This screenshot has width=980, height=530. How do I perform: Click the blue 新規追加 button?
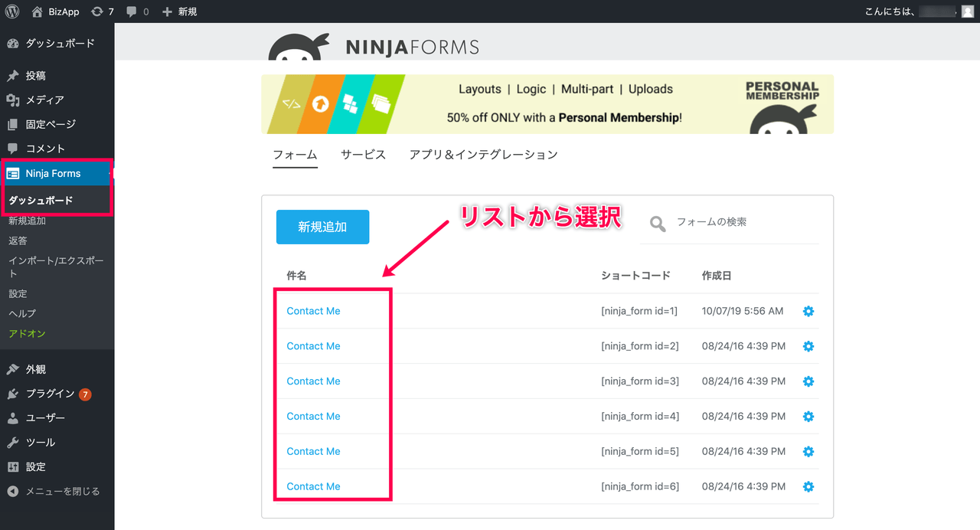point(322,227)
